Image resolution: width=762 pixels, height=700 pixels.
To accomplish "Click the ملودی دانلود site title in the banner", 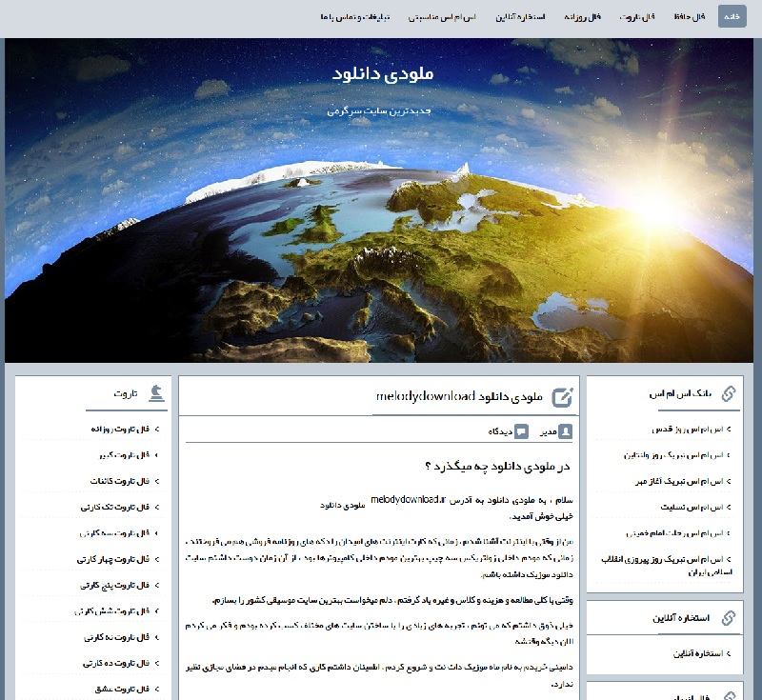I will pos(383,73).
